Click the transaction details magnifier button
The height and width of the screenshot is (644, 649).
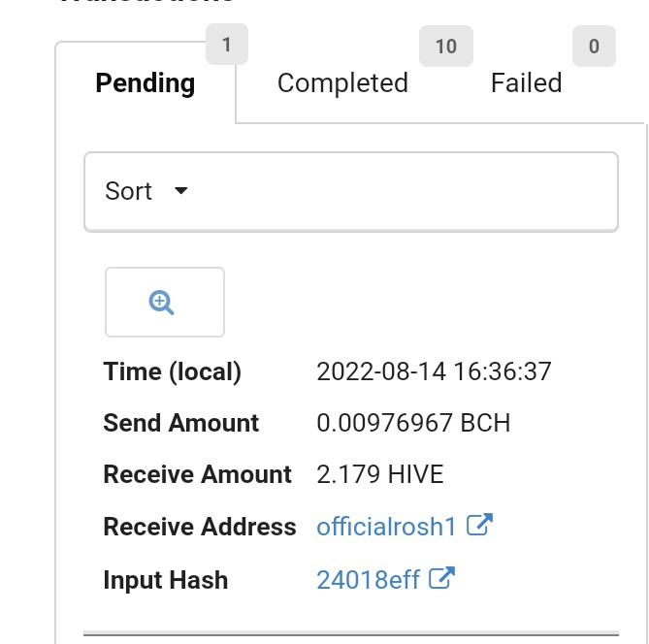click(165, 303)
